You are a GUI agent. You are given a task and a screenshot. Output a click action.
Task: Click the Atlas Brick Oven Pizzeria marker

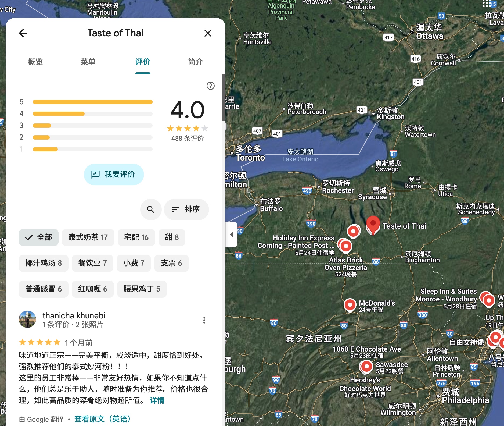pyautogui.click(x=346, y=246)
